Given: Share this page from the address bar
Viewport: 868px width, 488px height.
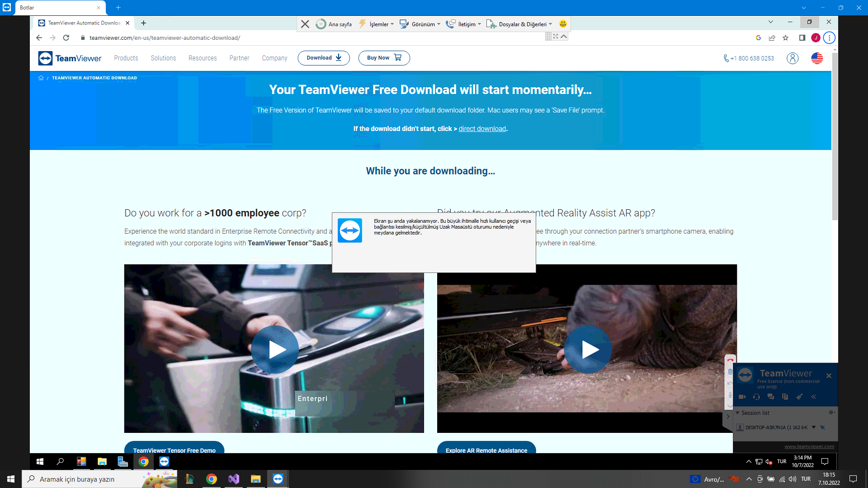Looking at the screenshot, I should pos(772,38).
